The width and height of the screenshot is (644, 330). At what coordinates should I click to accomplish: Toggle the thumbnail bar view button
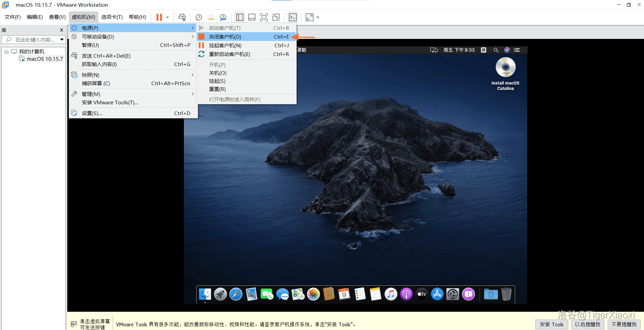point(252,17)
